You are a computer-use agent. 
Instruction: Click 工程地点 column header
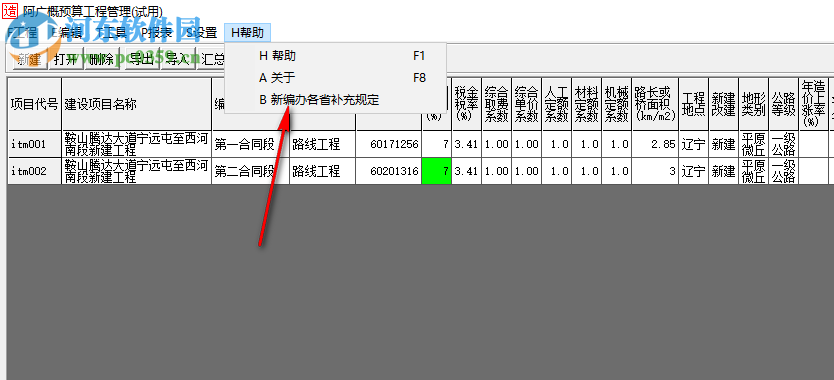pos(694,104)
